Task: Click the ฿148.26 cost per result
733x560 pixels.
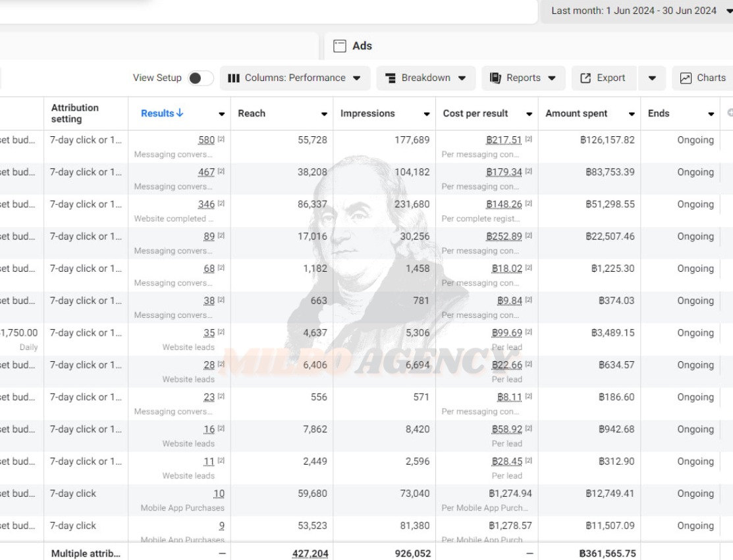Action: pos(504,205)
